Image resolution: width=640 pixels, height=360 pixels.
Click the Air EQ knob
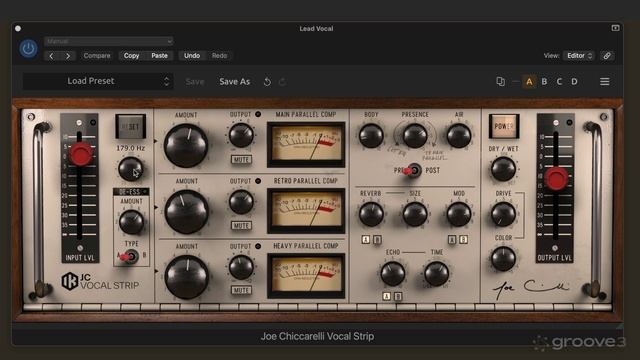point(459,136)
